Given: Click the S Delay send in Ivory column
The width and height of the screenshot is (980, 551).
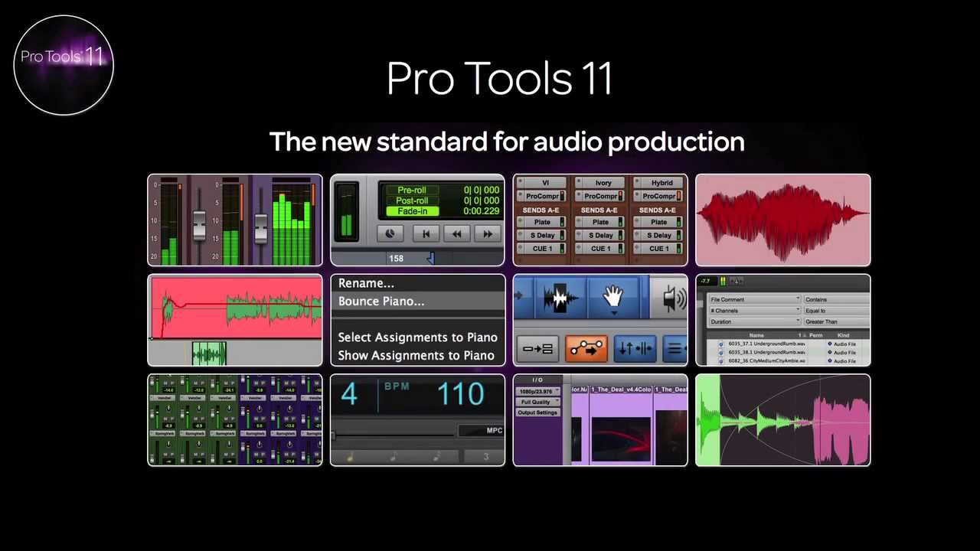Looking at the screenshot, I should [x=600, y=235].
